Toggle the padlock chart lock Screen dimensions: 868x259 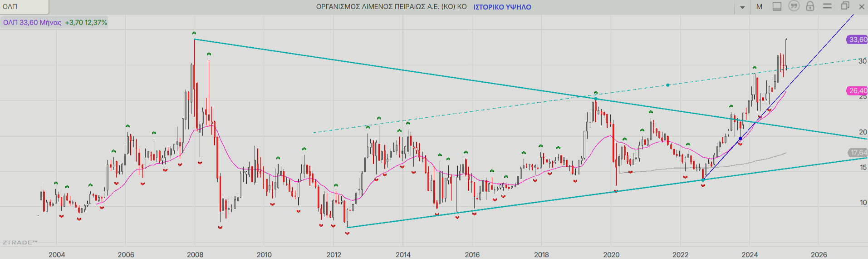coord(810,6)
